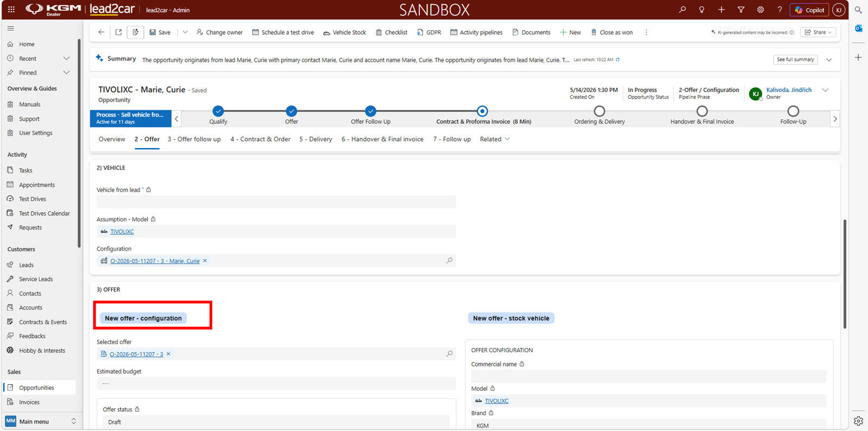Viewport: 868px width, 431px height.
Task: Expand the Save options dropdown arrow
Action: (x=185, y=32)
